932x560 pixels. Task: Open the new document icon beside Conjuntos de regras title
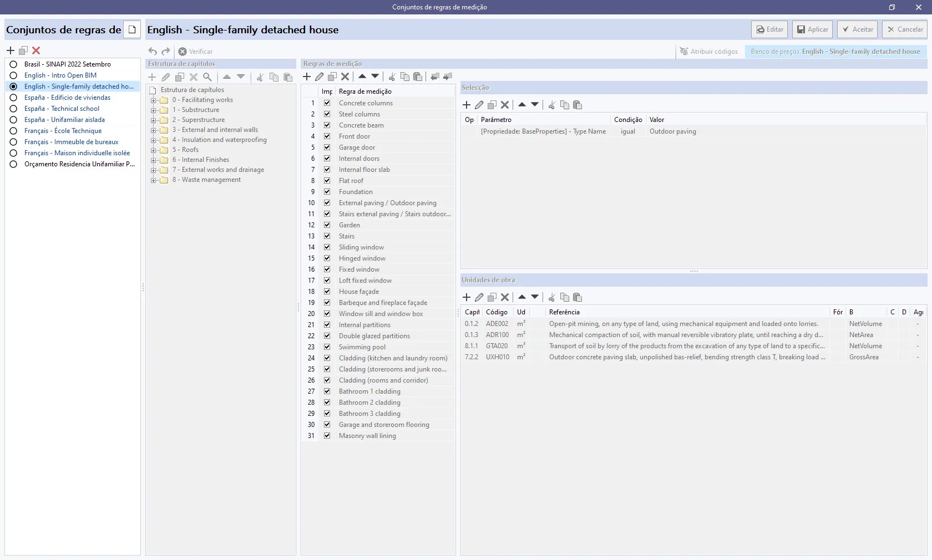(x=132, y=29)
